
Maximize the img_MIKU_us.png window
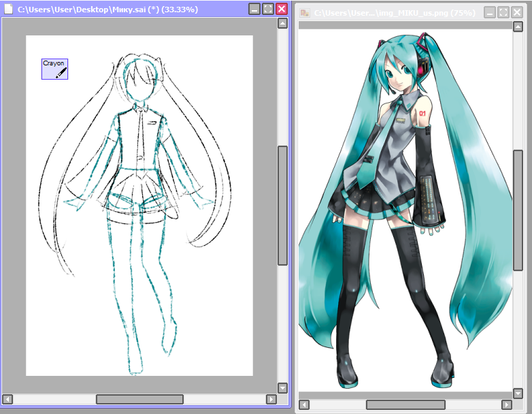(503, 13)
